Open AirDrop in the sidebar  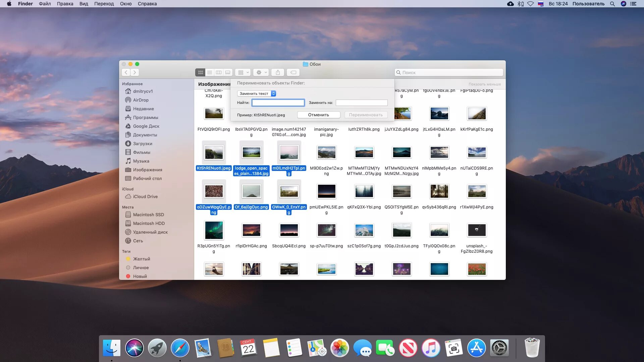tap(141, 100)
